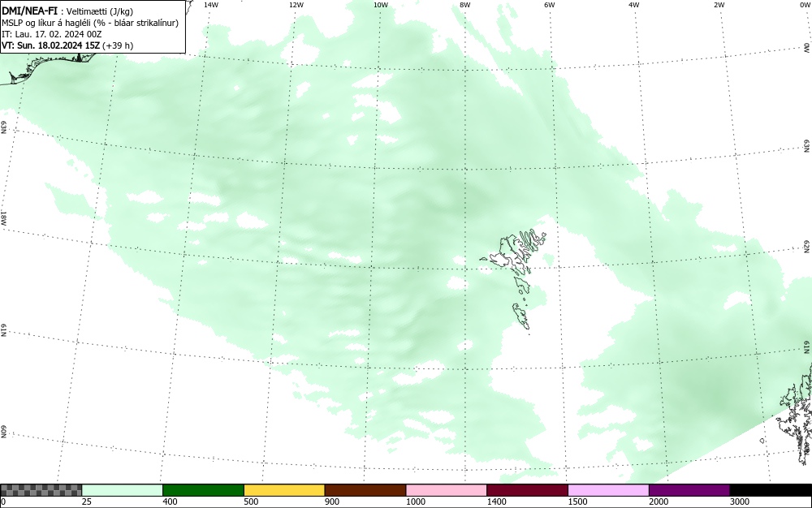
Task: Click the 'IT: Lau. 17. 02. 2024 00Z' line
Action: (x=52, y=34)
